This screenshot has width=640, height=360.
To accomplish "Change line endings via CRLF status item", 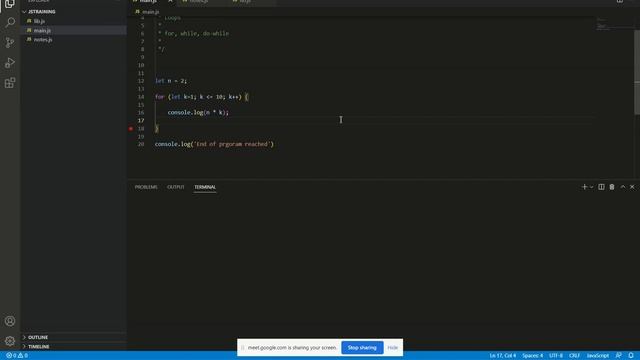I will (574, 356).
